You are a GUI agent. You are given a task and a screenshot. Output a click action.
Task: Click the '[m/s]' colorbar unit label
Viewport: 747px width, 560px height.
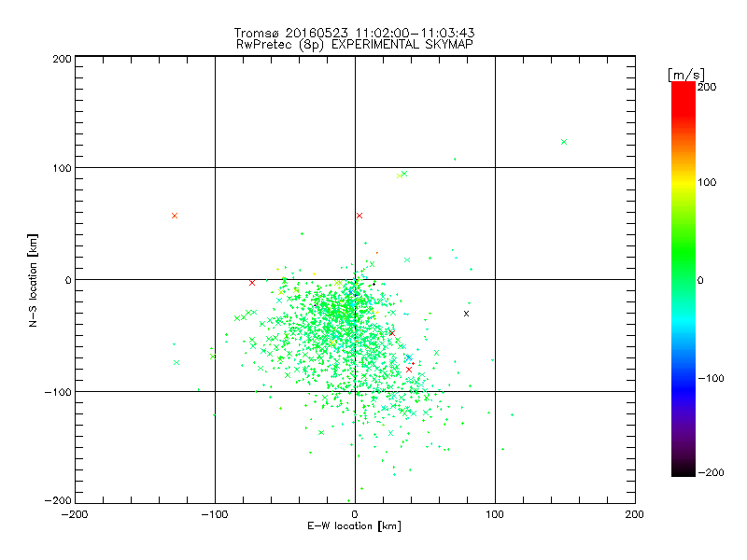point(686,76)
